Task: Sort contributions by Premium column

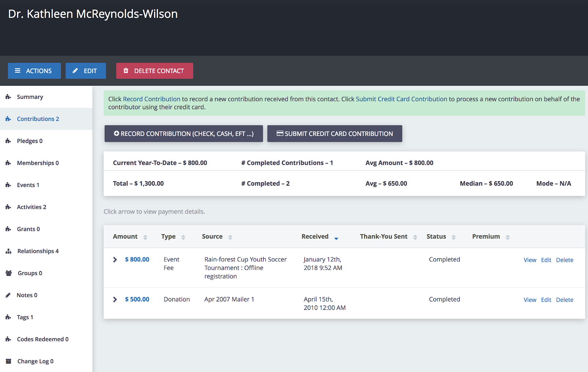Action: (508, 237)
